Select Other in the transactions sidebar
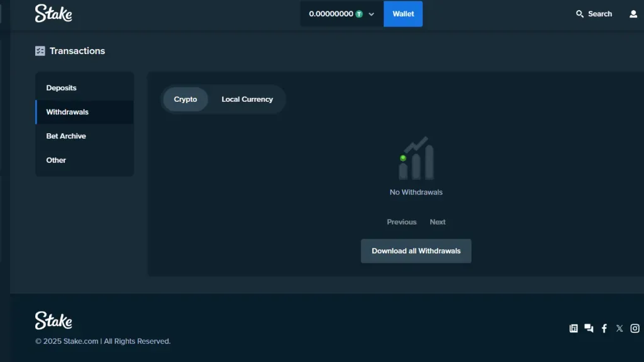The image size is (644, 362). pyautogui.click(x=56, y=160)
